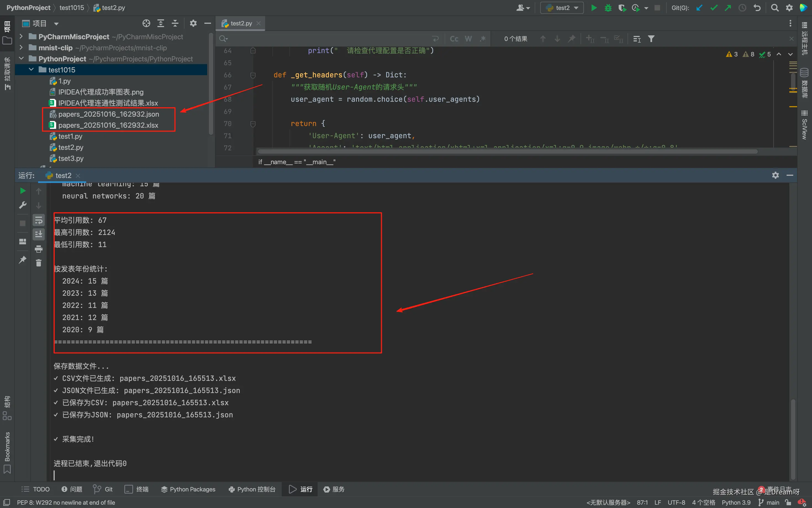This screenshot has width=812, height=508.
Task: Open Search Everywhere magnifier icon
Action: tap(775, 8)
